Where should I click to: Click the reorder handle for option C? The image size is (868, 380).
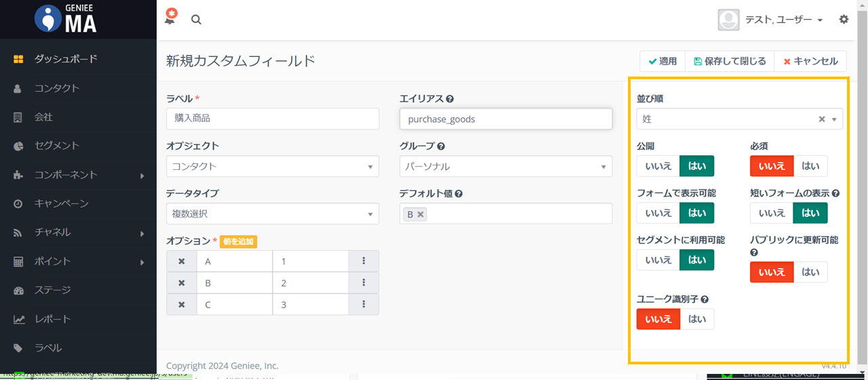[364, 305]
